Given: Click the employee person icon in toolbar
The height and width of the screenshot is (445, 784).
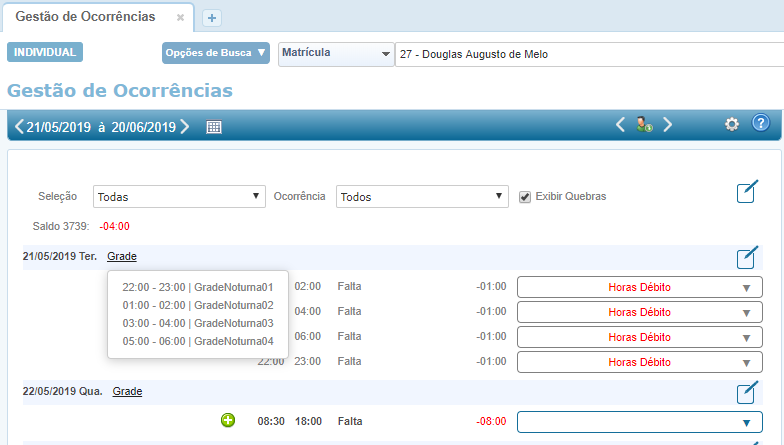Looking at the screenshot, I should [x=644, y=125].
